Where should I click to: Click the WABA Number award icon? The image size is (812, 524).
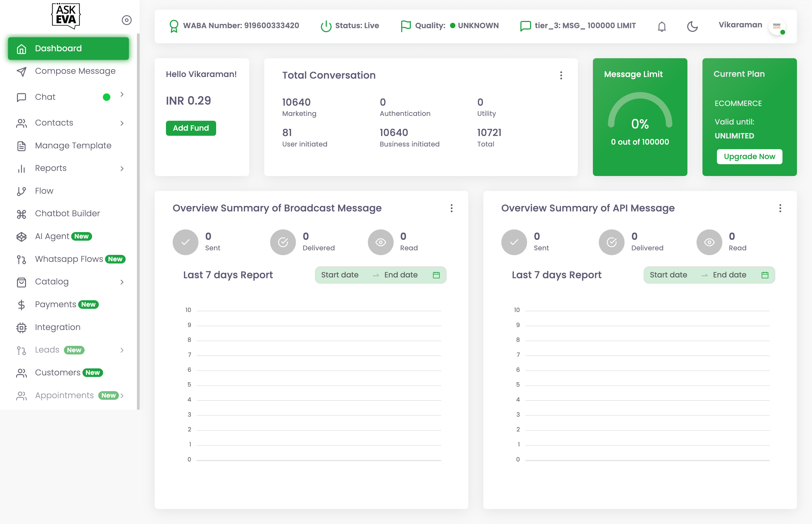click(x=174, y=26)
